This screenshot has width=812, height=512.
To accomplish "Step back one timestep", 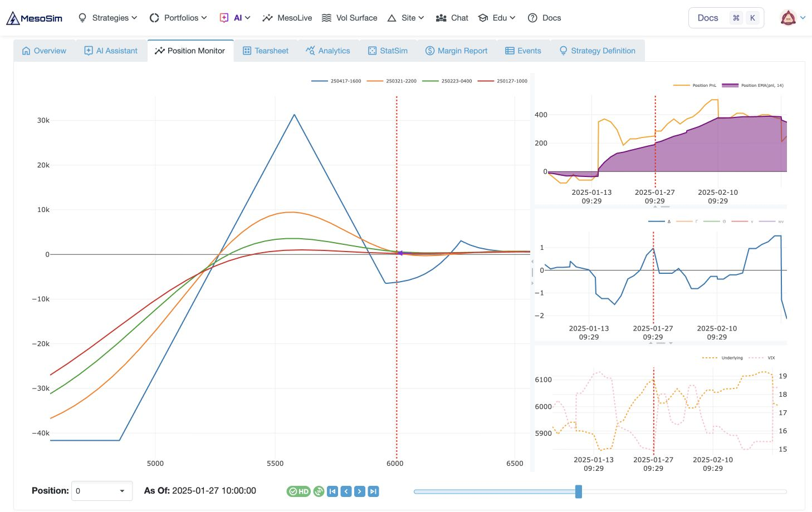I will tap(346, 491).
